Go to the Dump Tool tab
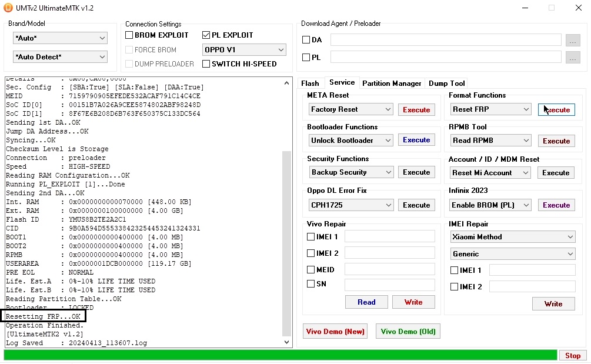The width and height of the screenshot is (591, 364). point(447,84)
